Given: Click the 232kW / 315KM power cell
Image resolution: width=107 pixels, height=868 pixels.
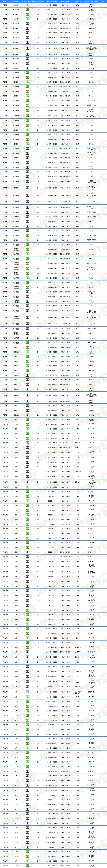Looking at the screenshot, I should (65, 548).
